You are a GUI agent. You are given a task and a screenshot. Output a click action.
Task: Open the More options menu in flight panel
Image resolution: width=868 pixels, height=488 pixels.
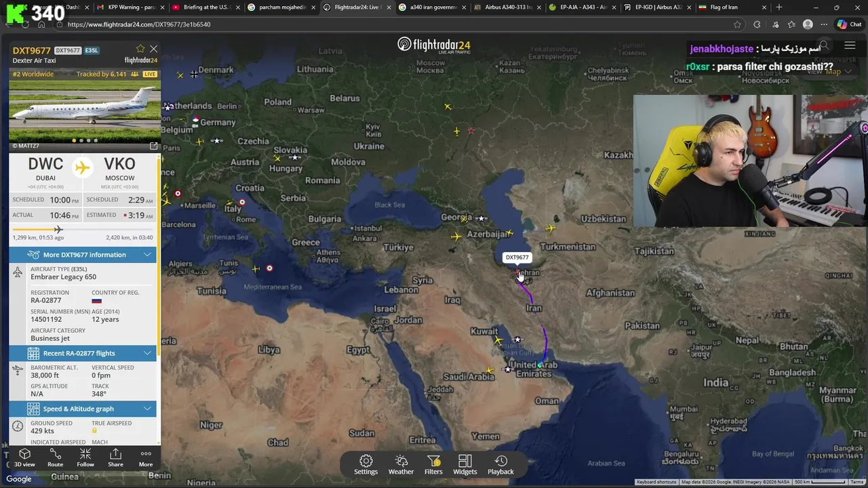pos(146,457)
